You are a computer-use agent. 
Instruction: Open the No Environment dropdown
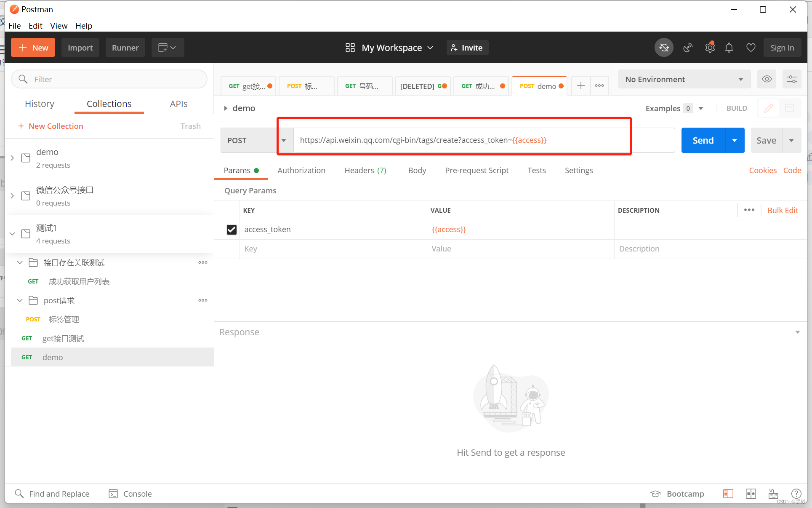point(684,79)
